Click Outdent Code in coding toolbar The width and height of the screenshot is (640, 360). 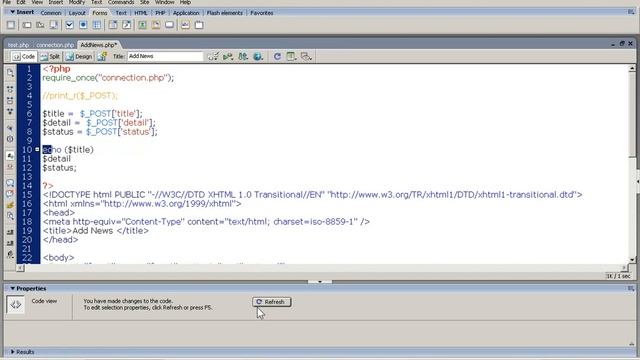click(x=10, y=243)
